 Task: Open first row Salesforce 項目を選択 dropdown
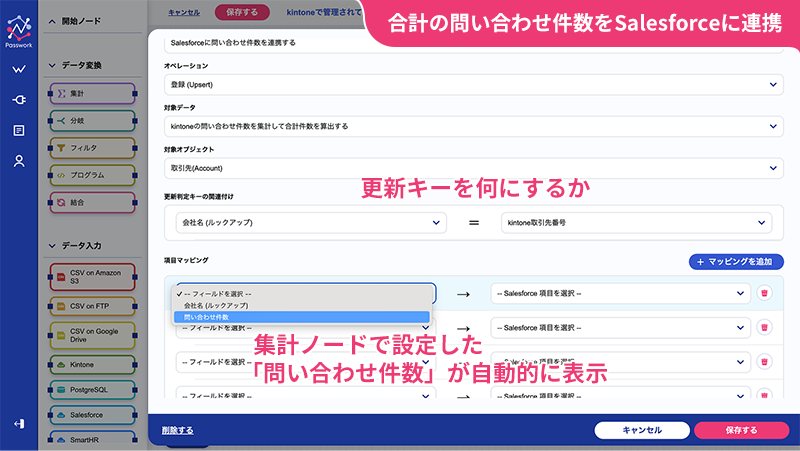tap(620, 293)
